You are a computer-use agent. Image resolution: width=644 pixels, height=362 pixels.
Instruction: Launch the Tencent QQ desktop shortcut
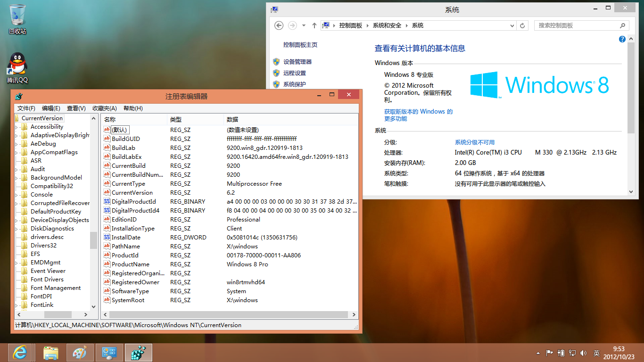click(x=17, y=68)
